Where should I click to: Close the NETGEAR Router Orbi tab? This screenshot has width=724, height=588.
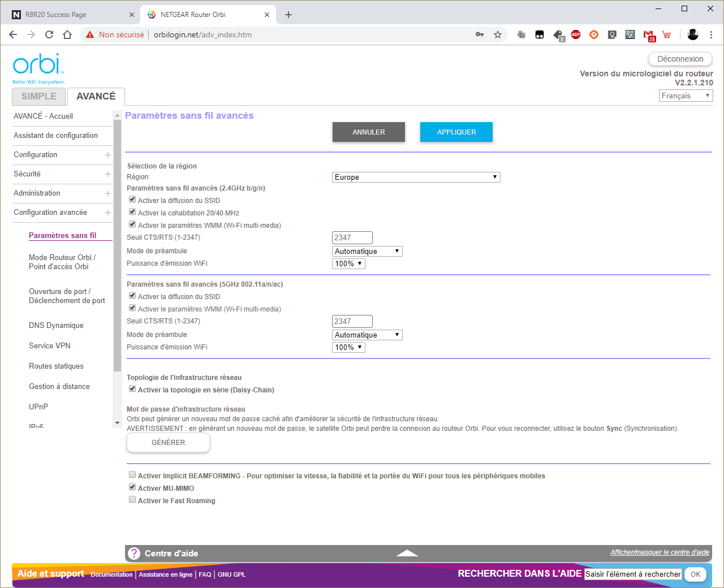click(x=267, y=15)
